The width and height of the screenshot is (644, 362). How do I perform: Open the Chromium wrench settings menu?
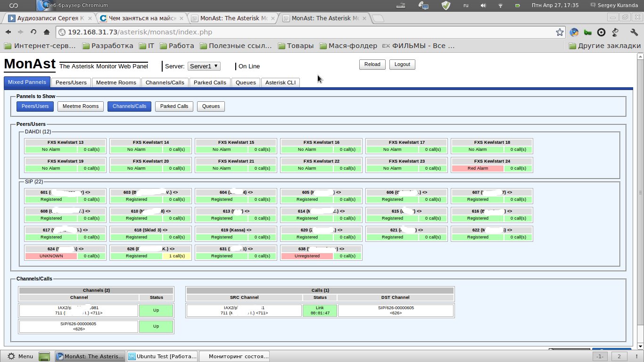pos(634,33)
